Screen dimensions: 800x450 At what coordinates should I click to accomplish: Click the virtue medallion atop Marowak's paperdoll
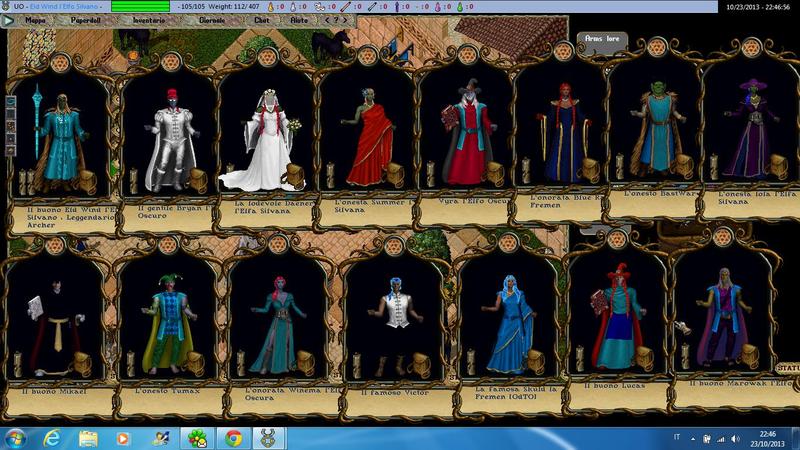pos(722,238)
